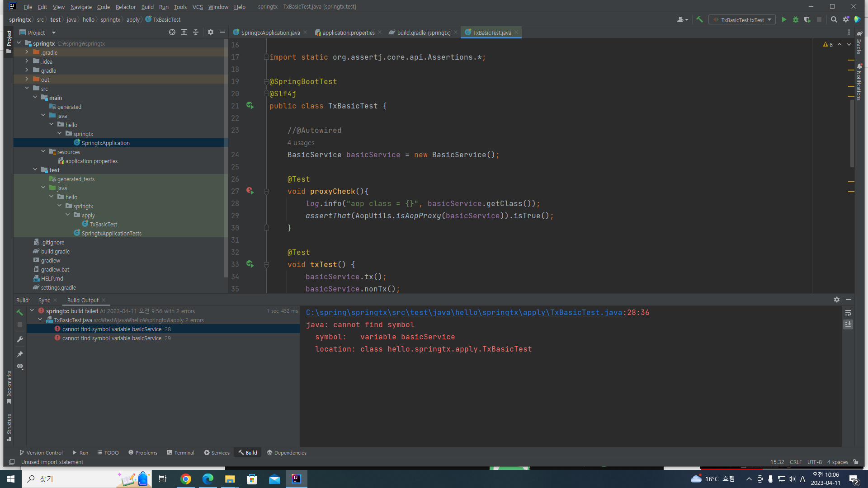Expand the .idea folder
The height and width of the screenshot is (488, 868).
pyautogui.click(x=27, y=61)
